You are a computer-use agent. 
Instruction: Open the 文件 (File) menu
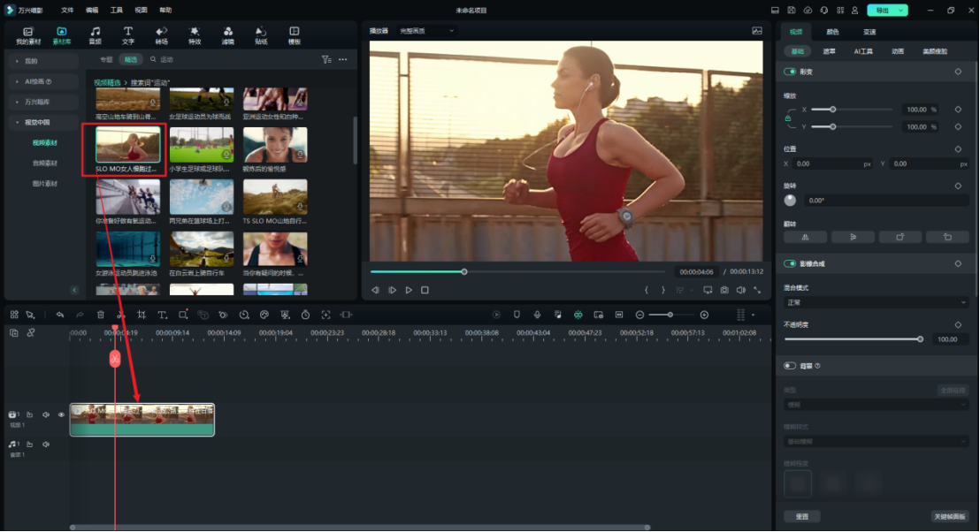pos(67,10)
